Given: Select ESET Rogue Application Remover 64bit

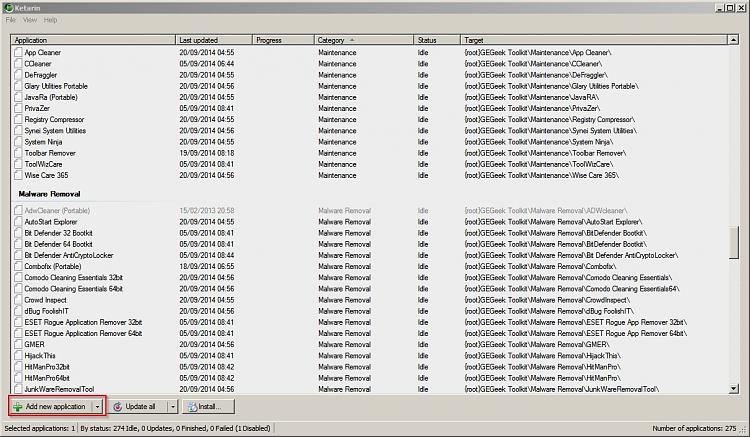Looking at the screenshot, I should pyautogui.click(x=83, y=333).
